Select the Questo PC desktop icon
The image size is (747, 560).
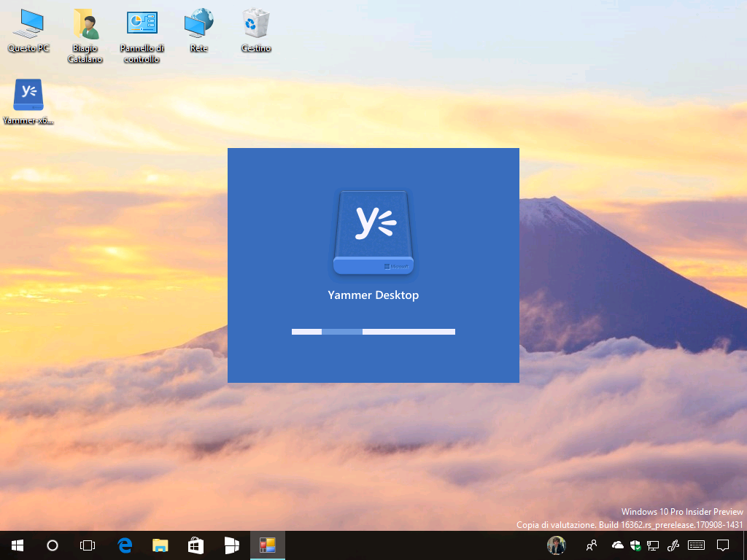(28, 31)
